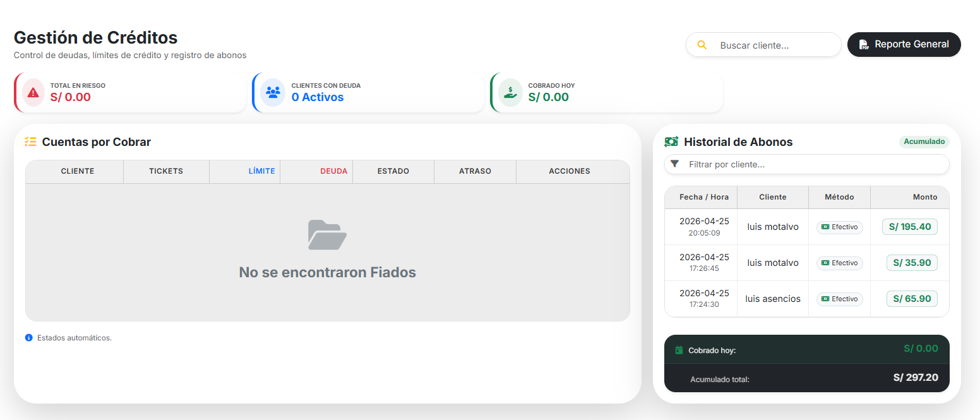Click the Gestión de Créditos page title
Screen dimensions: 980x420
coord(96,37)
